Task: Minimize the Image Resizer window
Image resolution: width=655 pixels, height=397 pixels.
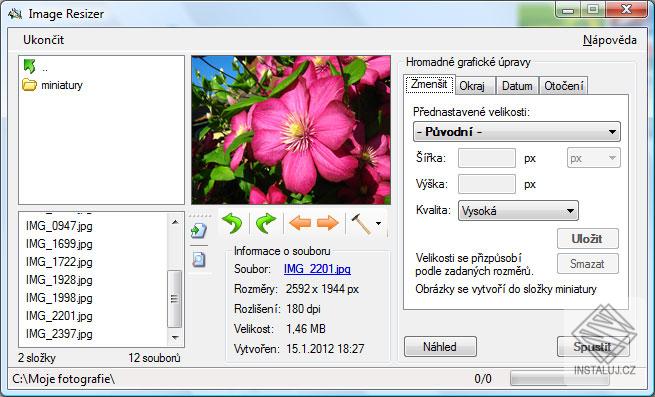Action: 568,10
